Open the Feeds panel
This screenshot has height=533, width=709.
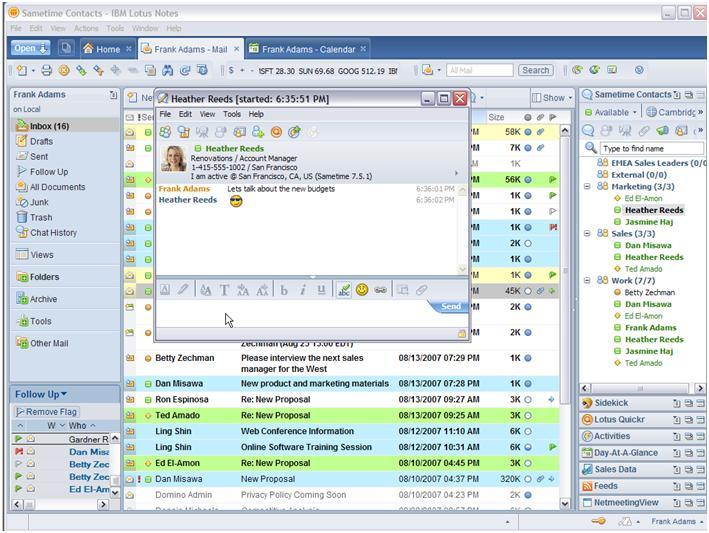point(605,486)
